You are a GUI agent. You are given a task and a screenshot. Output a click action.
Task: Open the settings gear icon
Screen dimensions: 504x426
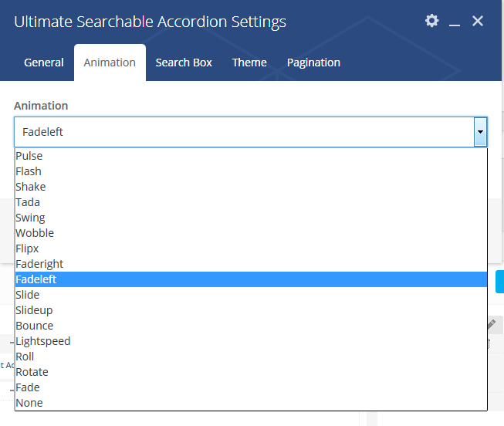[x=431, y=21]
